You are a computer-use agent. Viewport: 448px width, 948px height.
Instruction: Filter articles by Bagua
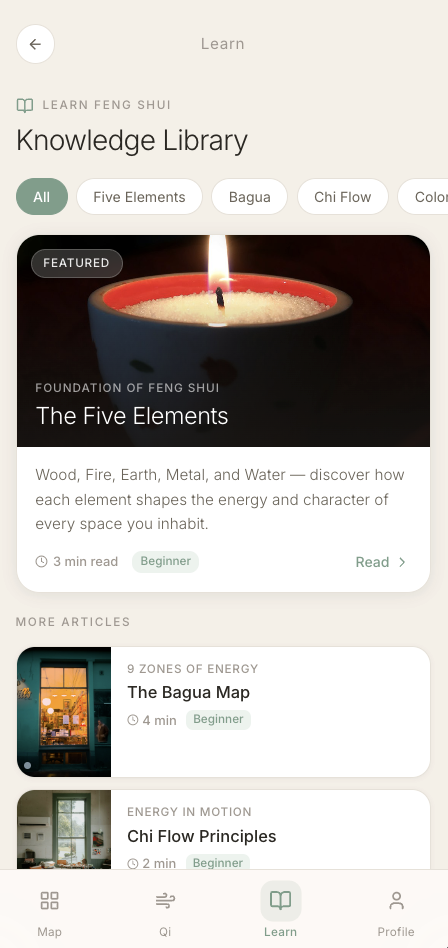249,196
